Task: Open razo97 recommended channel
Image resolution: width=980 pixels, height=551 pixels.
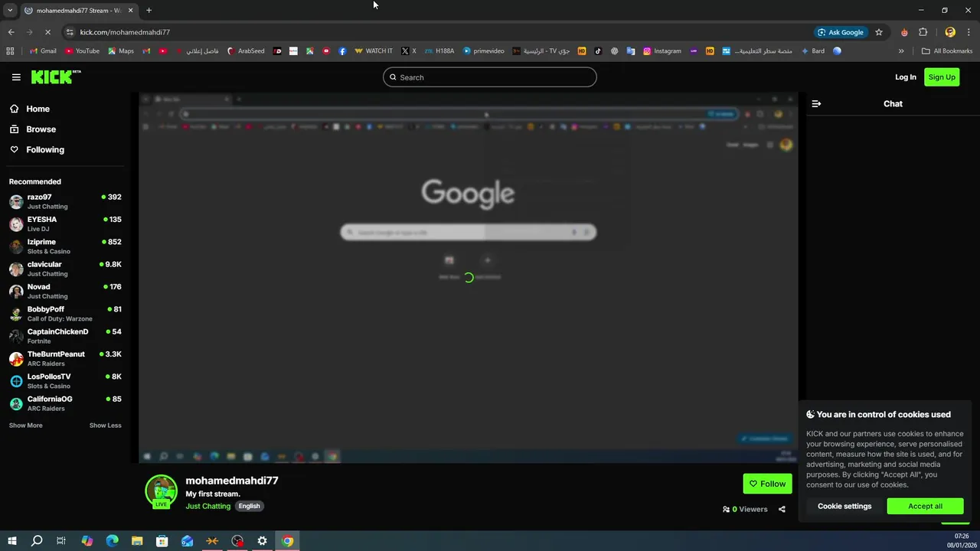Action: (66, 201)
